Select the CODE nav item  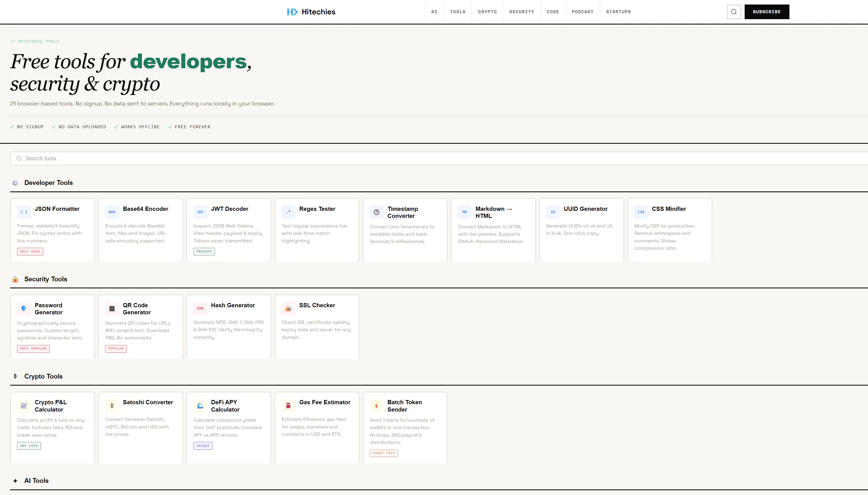[x=553, y=12]
